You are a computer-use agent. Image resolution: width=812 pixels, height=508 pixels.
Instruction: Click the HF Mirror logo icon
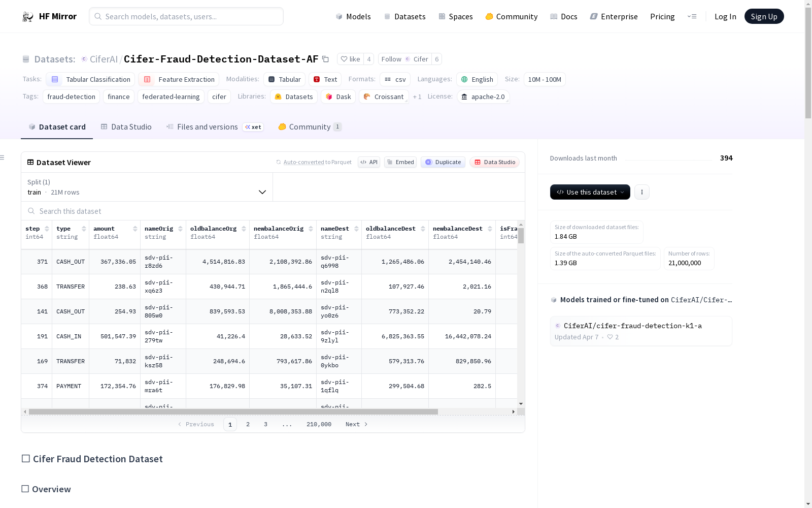[28, 17]
